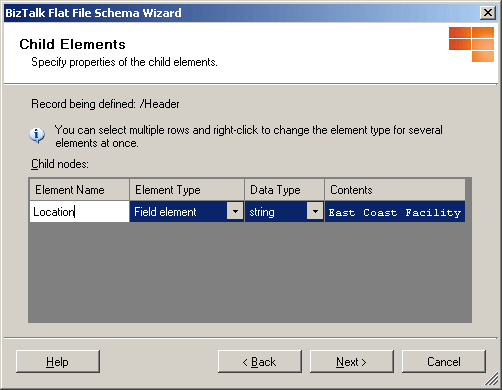
Task: Open the Element Type dropdown arrow
Action: point(235,211)
